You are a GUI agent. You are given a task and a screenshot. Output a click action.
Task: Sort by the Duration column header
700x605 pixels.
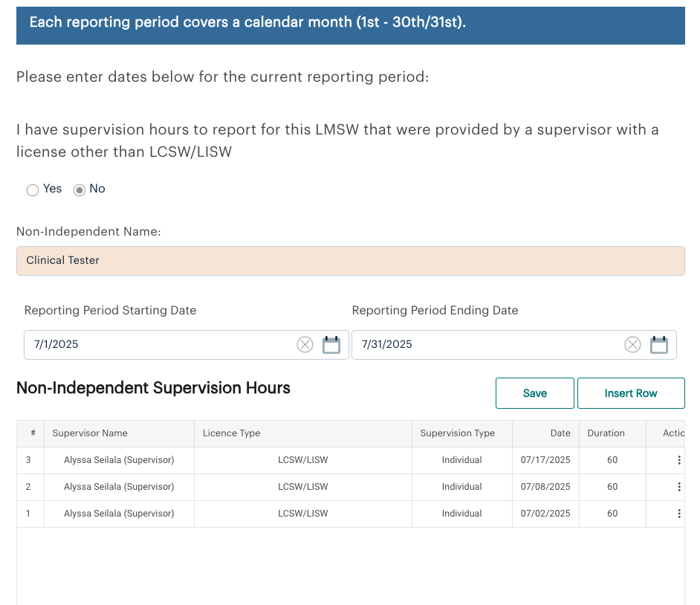pos(612,433)
